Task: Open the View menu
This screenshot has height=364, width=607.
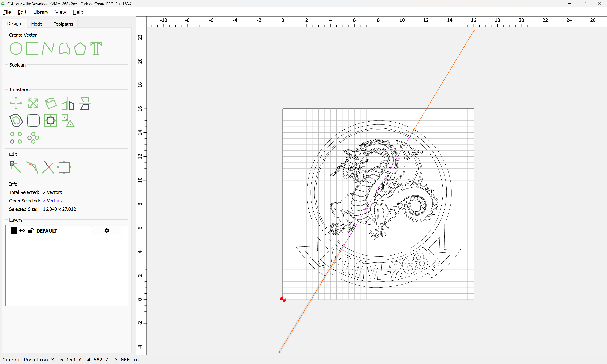Action: (x=60, y=12)
